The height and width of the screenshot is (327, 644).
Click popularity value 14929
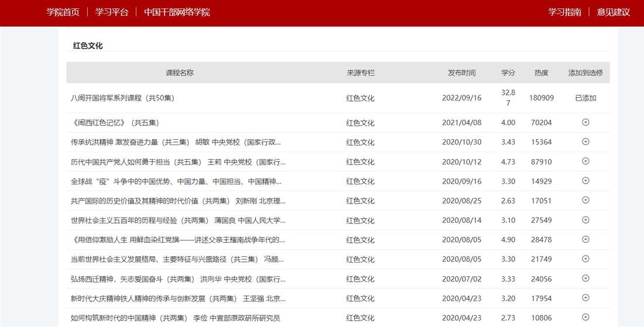542,181
